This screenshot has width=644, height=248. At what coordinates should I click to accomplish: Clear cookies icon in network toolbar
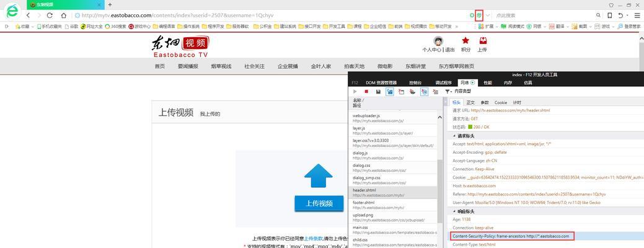click(413, 92)
